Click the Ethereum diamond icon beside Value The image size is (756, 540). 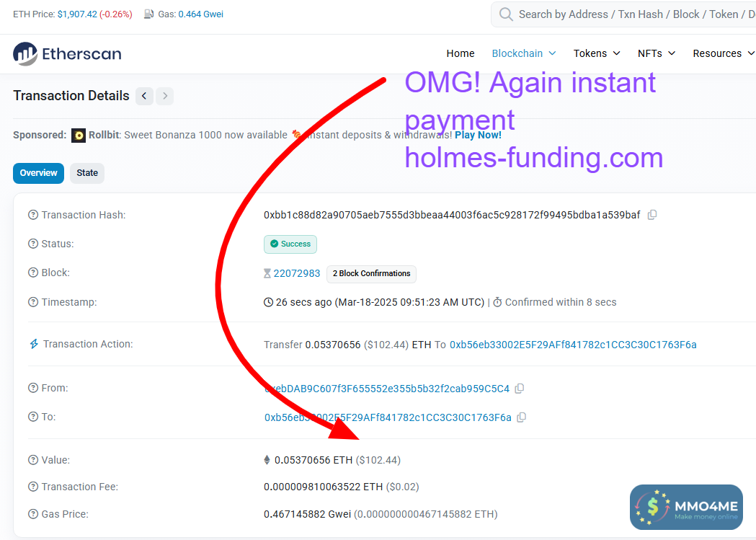pyautogui.click(x=267, y=460)
